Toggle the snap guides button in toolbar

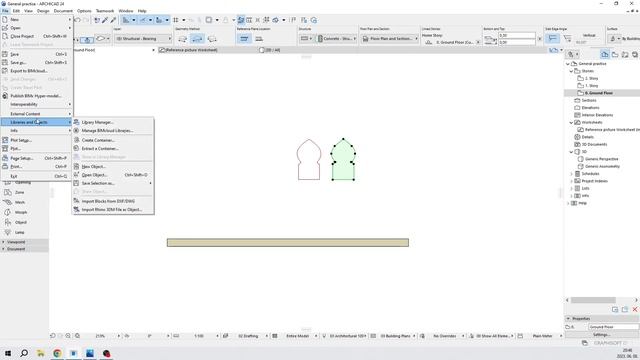(x=142, y=20)
